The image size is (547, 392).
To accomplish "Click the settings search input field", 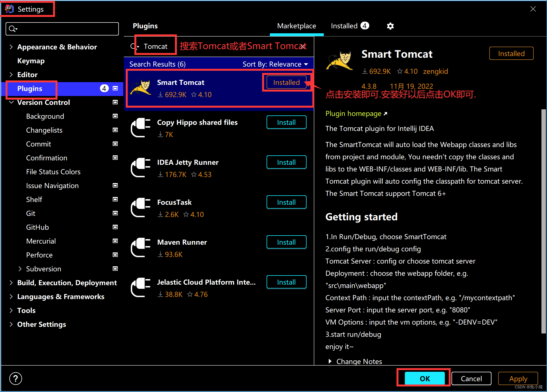I will point(67,29).
